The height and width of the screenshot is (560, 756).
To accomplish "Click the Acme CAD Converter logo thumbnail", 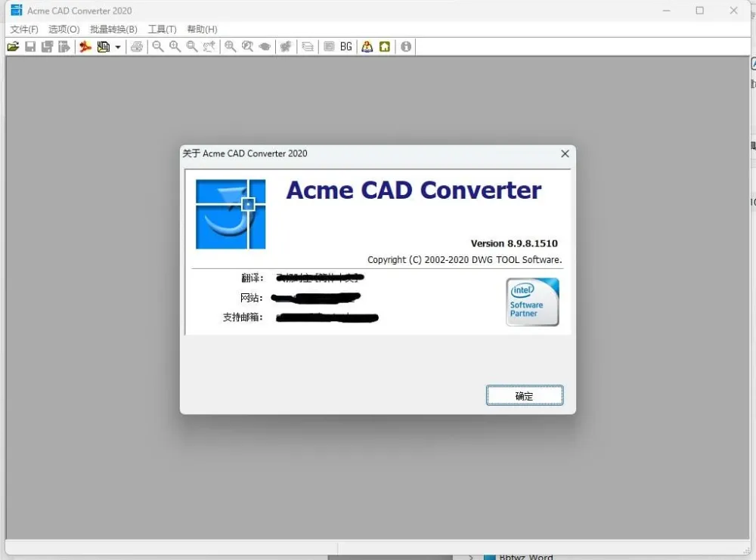I will tap(231, 213).
